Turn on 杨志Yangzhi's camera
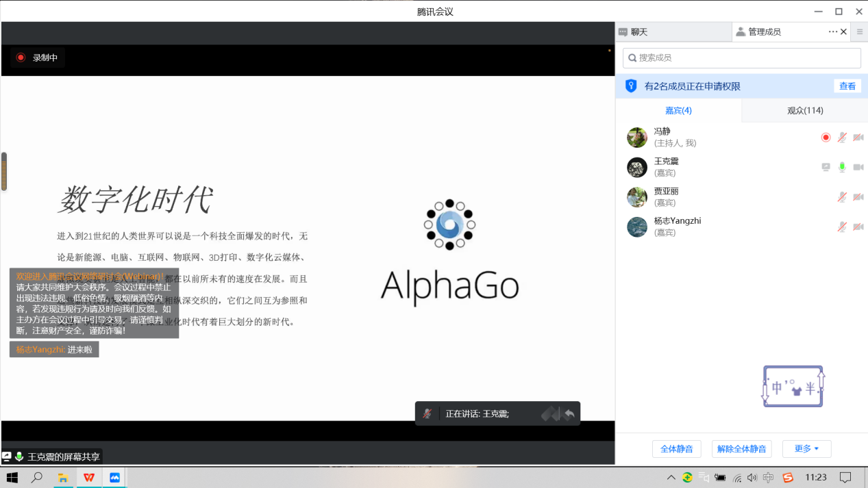This screenshot has width=868, height=488. pos(858,227)
